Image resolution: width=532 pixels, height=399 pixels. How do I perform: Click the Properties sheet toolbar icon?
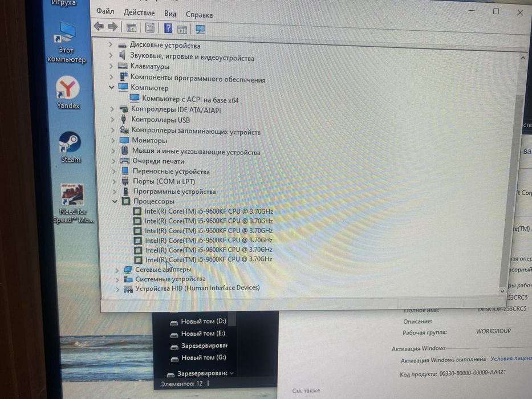(149, 28)
